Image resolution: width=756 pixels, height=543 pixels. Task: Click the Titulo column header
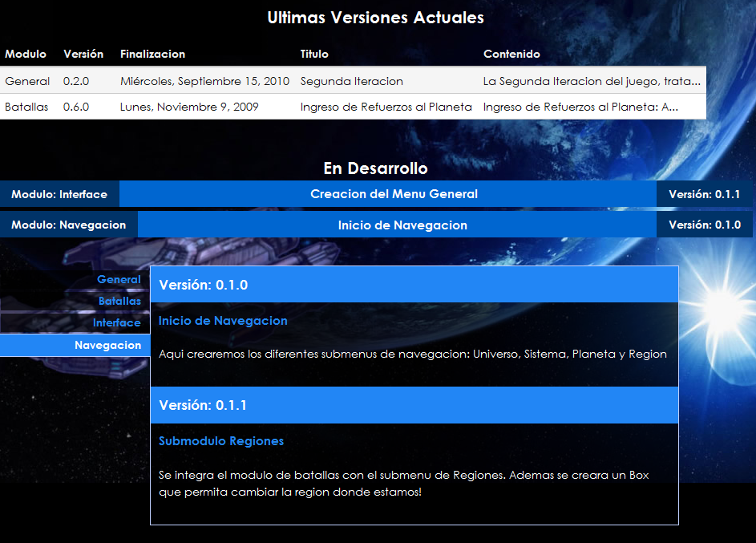click(x=314, y=54)
